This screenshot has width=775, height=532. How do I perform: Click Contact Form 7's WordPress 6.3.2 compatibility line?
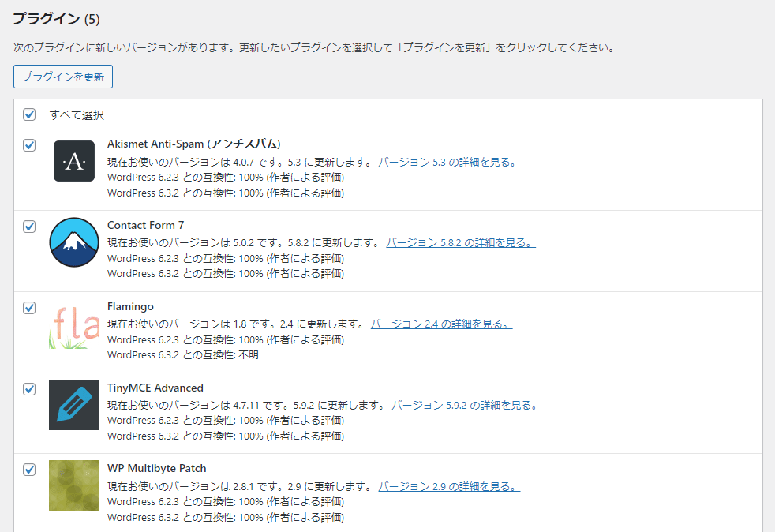point(226,273)
